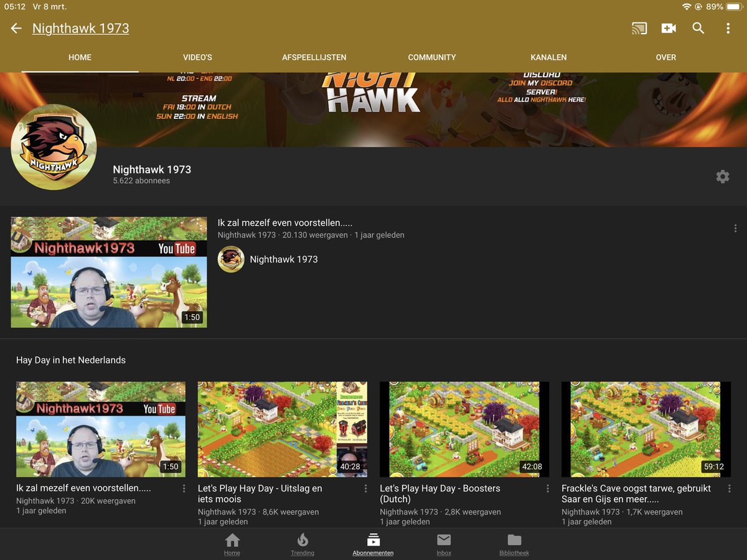Select the HOME channel tab
The width and height of the screenshot is (747, 560).
pos(80,57)
